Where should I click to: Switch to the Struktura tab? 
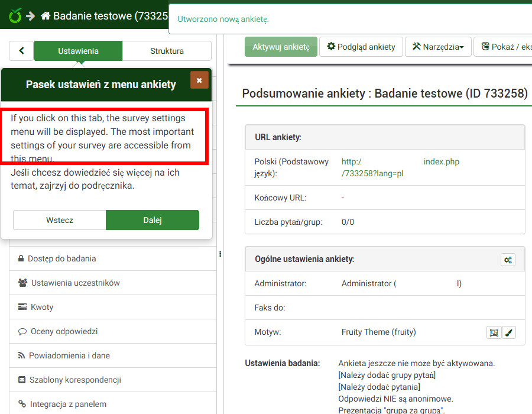[167, 51]
